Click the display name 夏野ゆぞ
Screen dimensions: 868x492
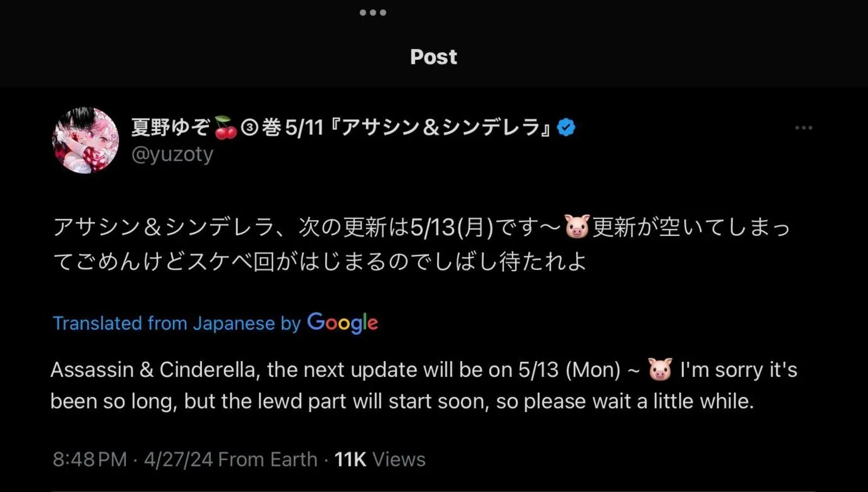point(170,127)
